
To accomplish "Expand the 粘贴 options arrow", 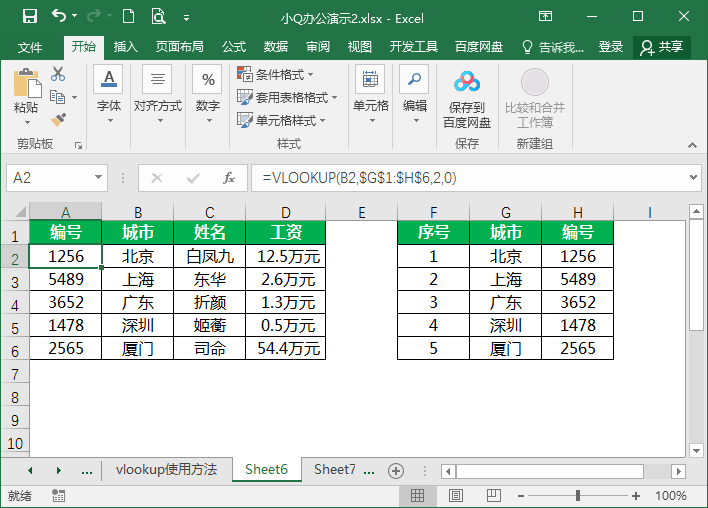I will [27, 122].
